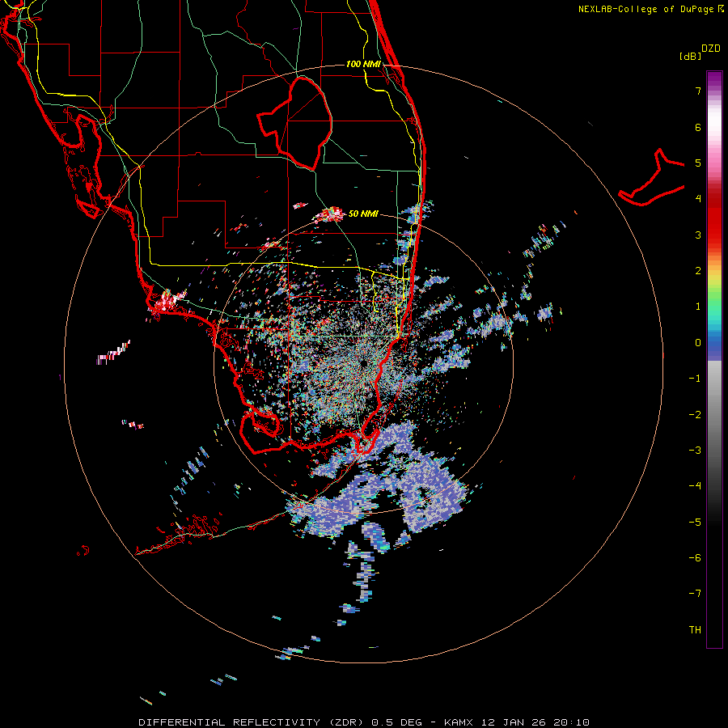Click the 2 value on the scale
Image resolution: width=728 pixels, height=728 pixels.
pyautogui.click(x=697, y=271)
